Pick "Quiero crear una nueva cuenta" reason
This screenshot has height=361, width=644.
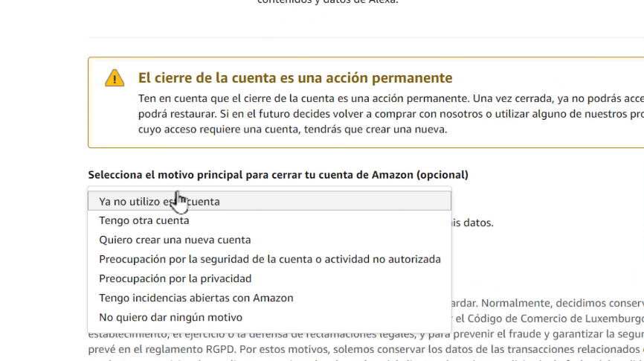point(175,240)
